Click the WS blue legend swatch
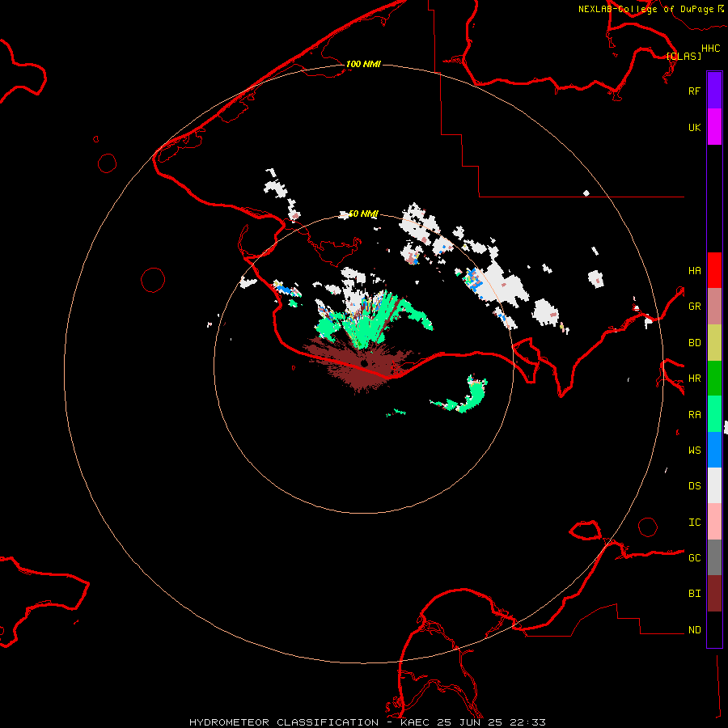728x728 pixels. pyautogui.click(x=714, y=450)
